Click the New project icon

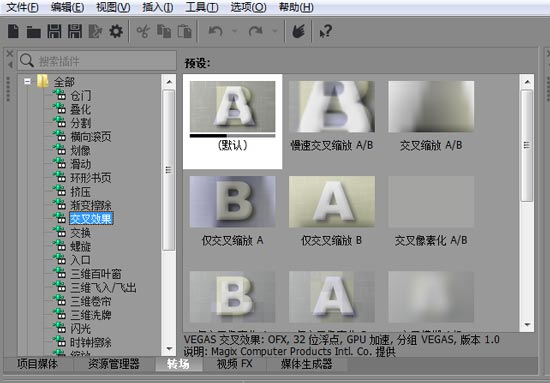point(13,31)
